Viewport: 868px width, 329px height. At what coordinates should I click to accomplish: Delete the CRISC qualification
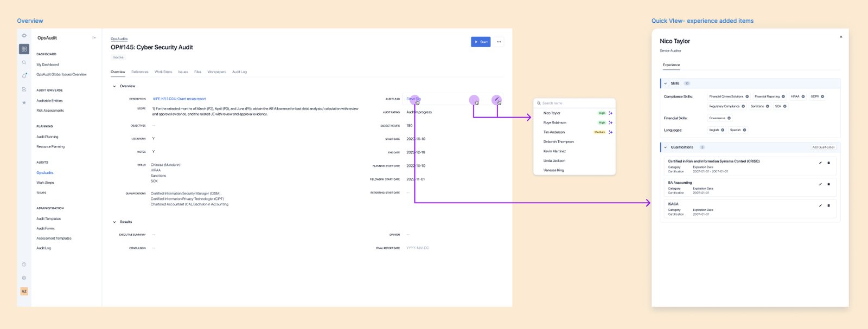coord(828,163)
